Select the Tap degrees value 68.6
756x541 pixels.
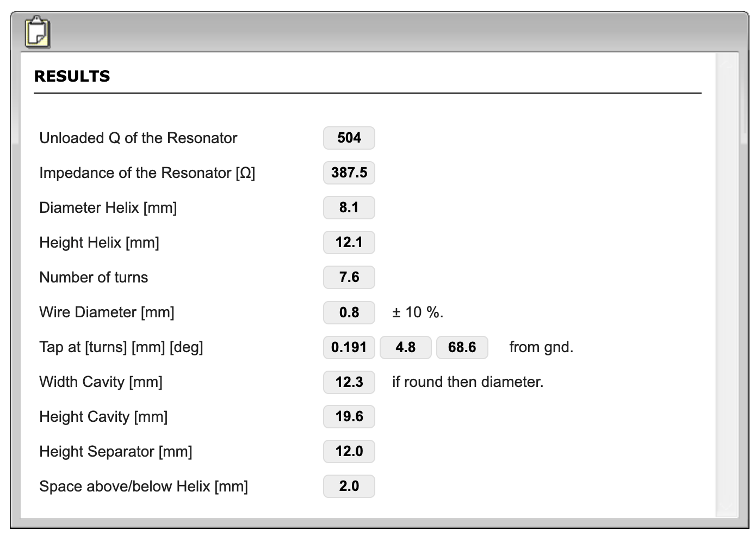[x=462, y=347]
